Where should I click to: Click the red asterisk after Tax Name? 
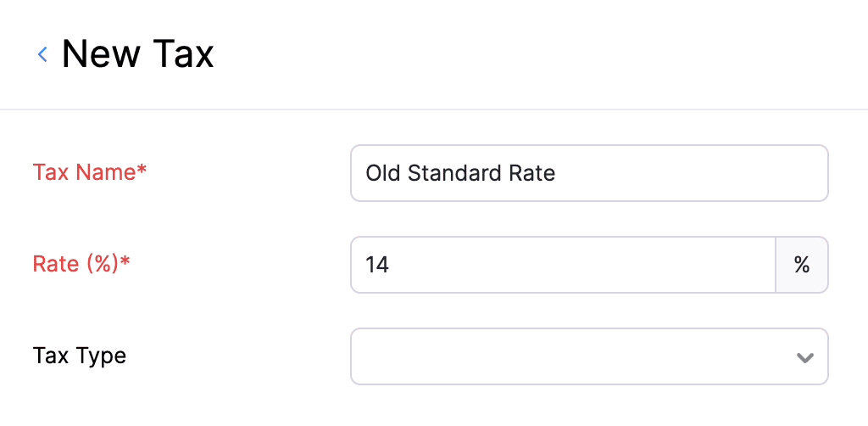coord(142,172)
